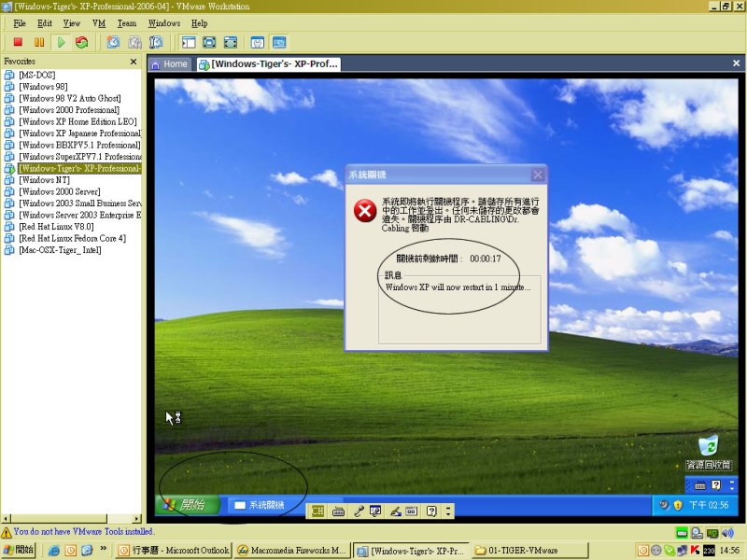The width and height of the screenshot is (747, 560).
Task: Toggle the Favorites sidebar toolbar button
Action: (189, 42)
